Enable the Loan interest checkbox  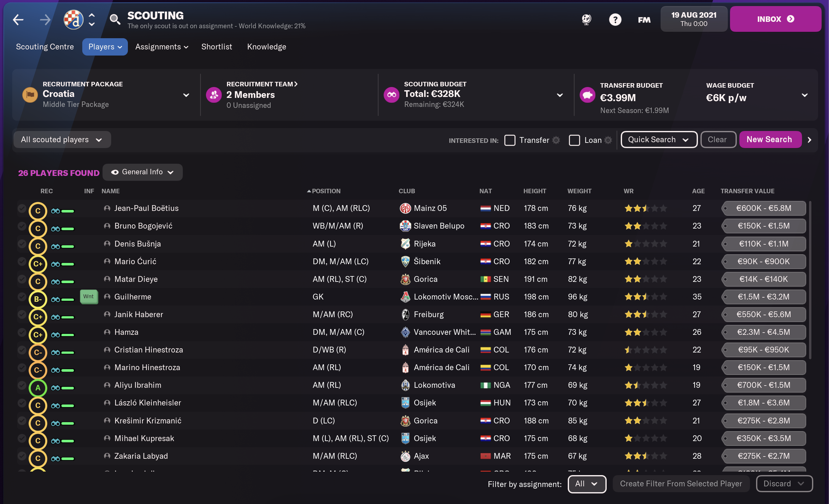pos(574,140)
